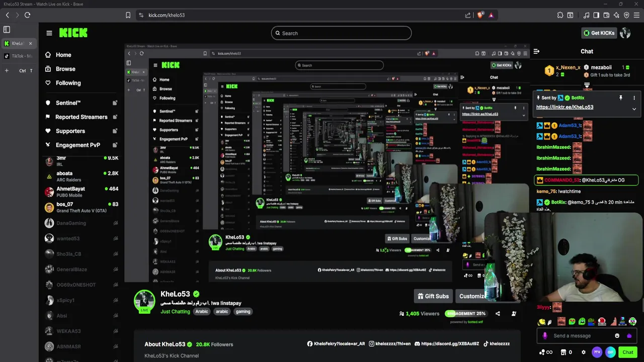Click the follow icon beside the share icon
This screenshot has width=644, height=362.
(x=514, y=314)
